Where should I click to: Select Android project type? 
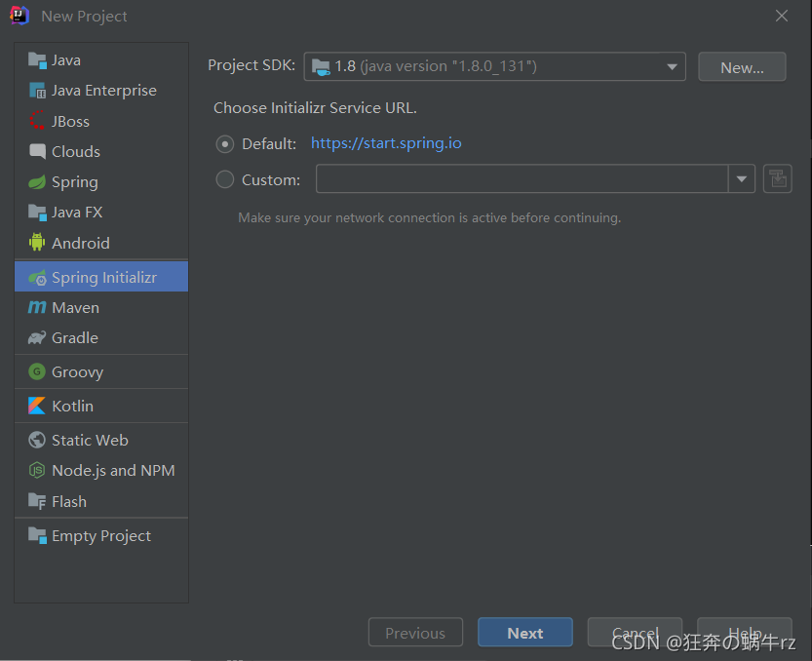coord(101,243)
